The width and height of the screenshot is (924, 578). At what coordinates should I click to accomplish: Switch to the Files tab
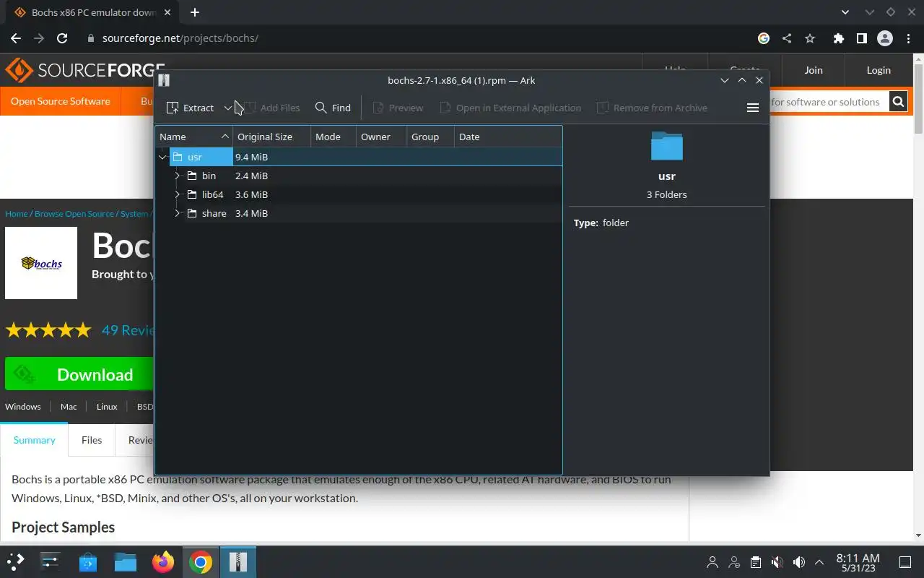[x=92, y=440]
